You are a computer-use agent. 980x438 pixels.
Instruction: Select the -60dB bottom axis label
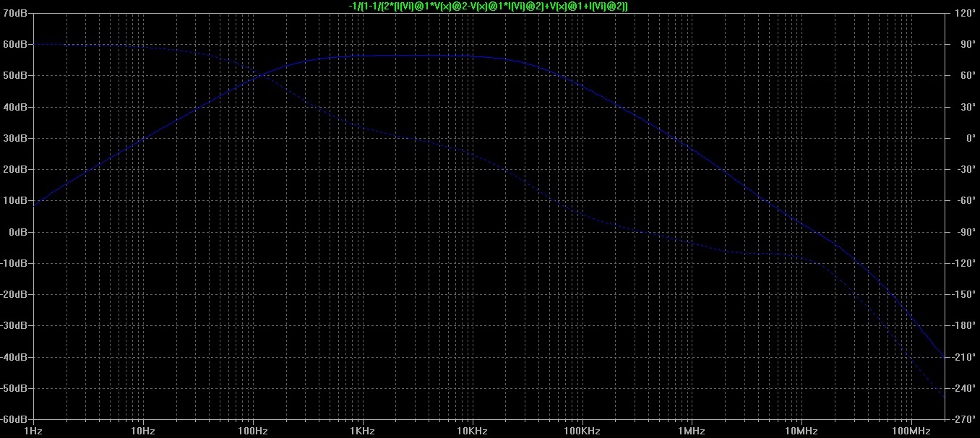(14, 420)
